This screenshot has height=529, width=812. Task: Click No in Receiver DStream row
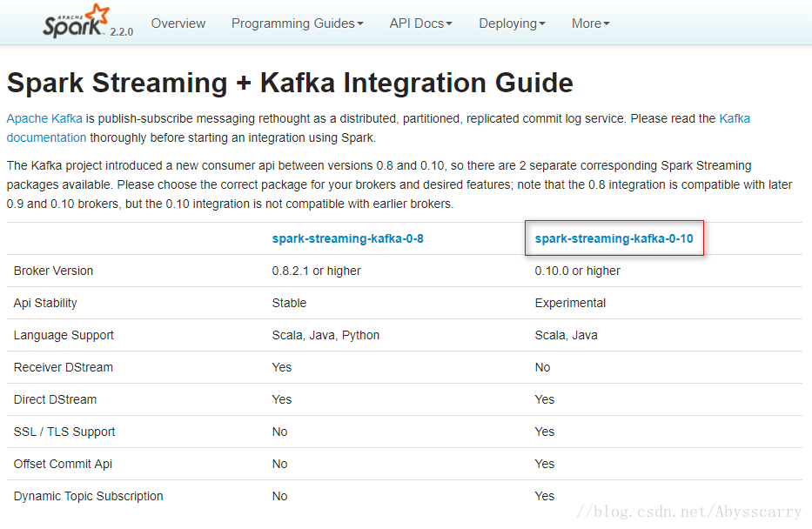[x=542, y=367]
